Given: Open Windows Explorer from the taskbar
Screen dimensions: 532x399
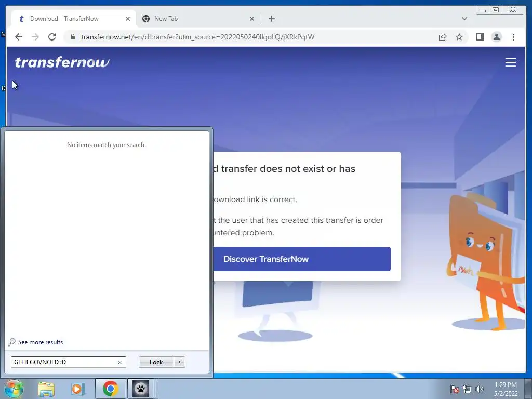Looking at the screenshot, I should pyautogui.click(x=46, y=389).
